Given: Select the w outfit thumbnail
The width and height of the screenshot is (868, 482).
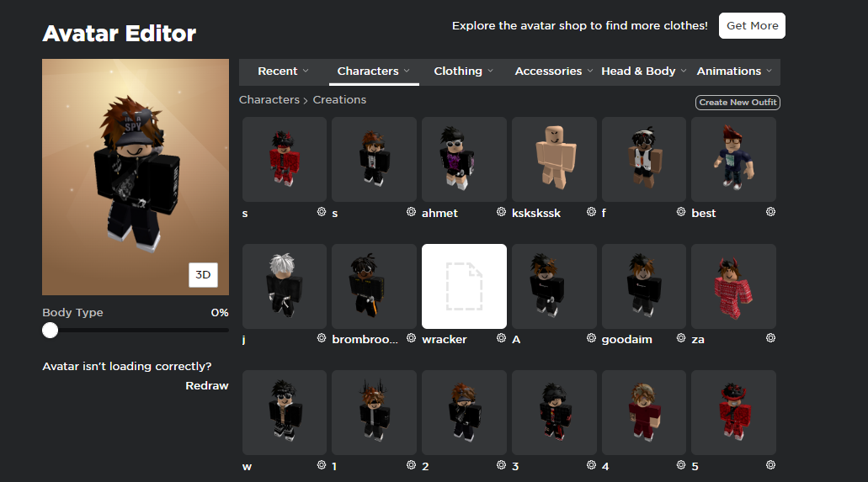Looking at the screenshot, I should [x=285, y=413].
